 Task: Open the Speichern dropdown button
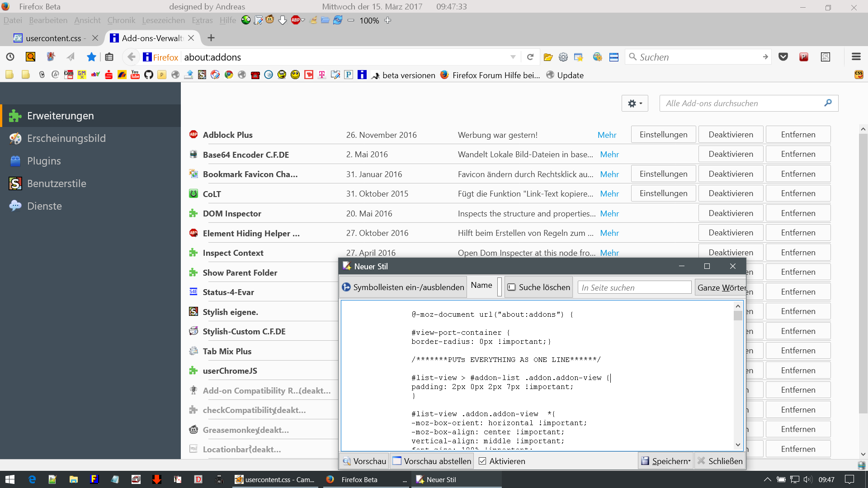[x=666, y=461]
